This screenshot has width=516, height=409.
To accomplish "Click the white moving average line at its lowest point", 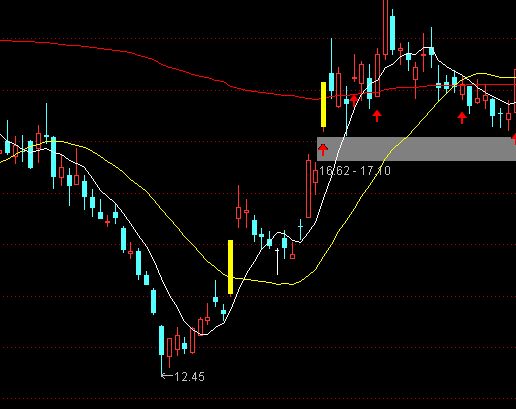I will point(204,334).
